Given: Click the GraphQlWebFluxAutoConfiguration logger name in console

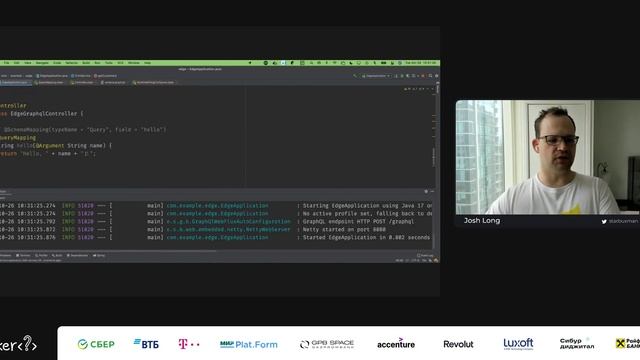Looking at the screenshot, I should point(229,221).
